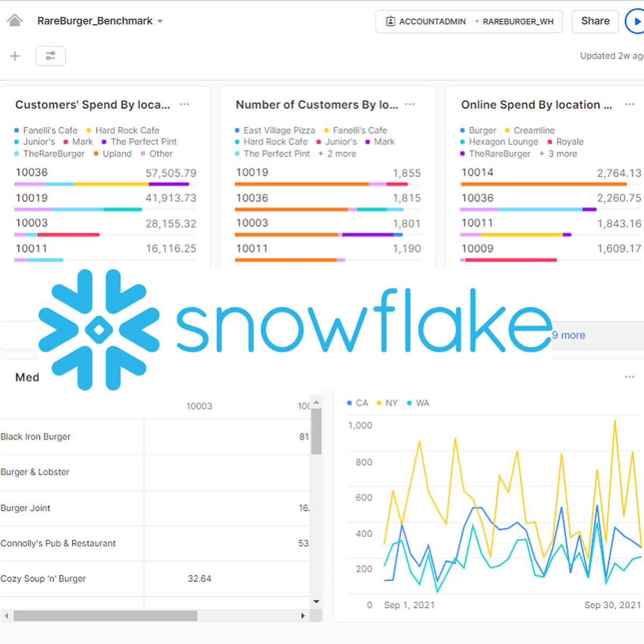
Task: Select the Black Iron Burger row
Action: (x=155, y=437)
